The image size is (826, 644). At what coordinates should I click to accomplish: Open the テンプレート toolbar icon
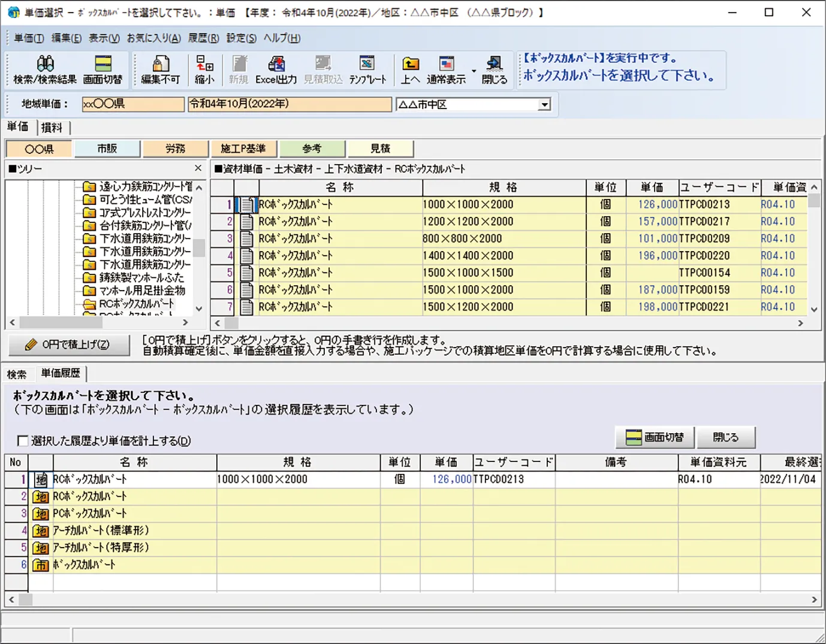click(x=367, y=64)
